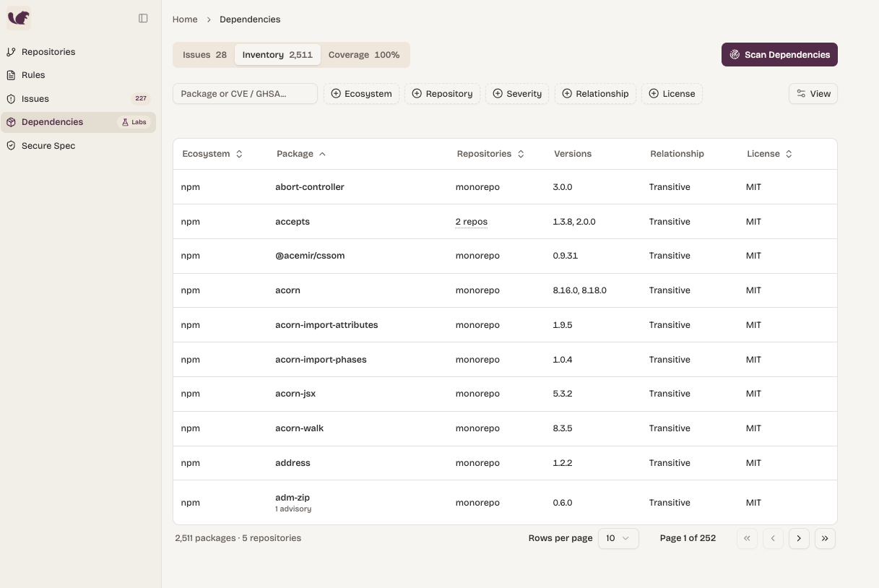Screen dimensions: 879x588
Task: Open Secure Spec in the sidebar
Action: pyautogui.click(x=78, y=146)
